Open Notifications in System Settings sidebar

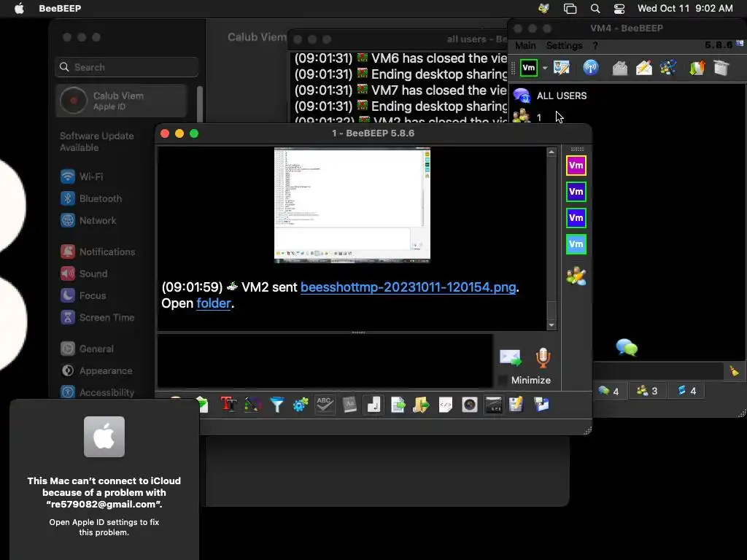98,252
